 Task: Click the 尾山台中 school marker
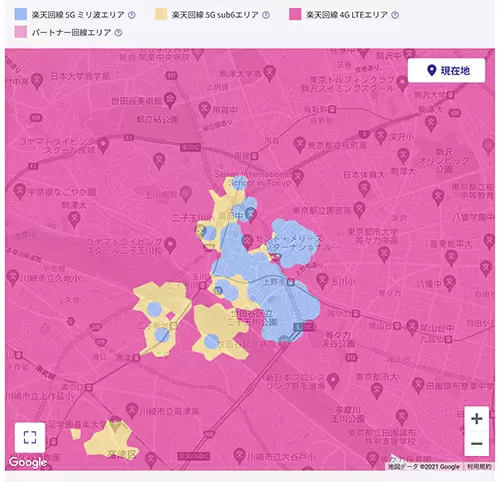(412, 327)
